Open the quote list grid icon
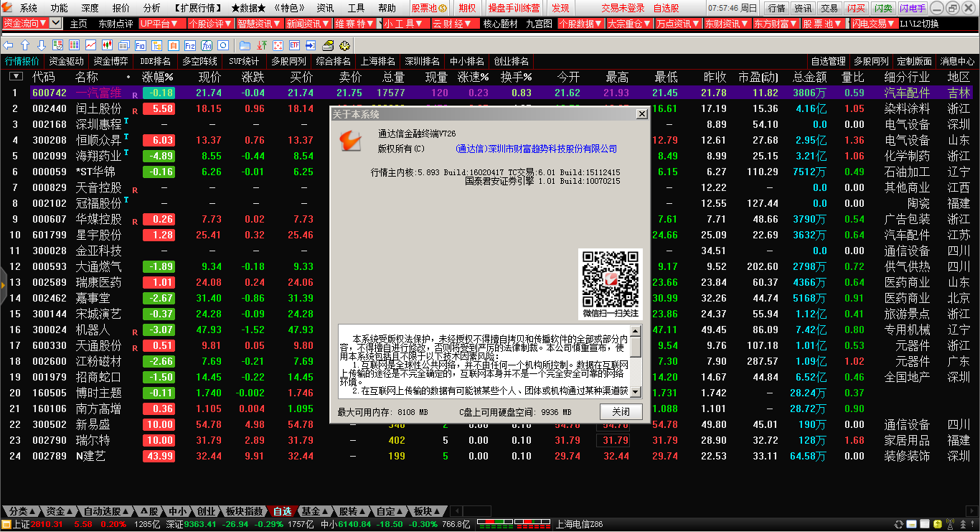This screenshot has width=980, height=532. click(74, 45)
